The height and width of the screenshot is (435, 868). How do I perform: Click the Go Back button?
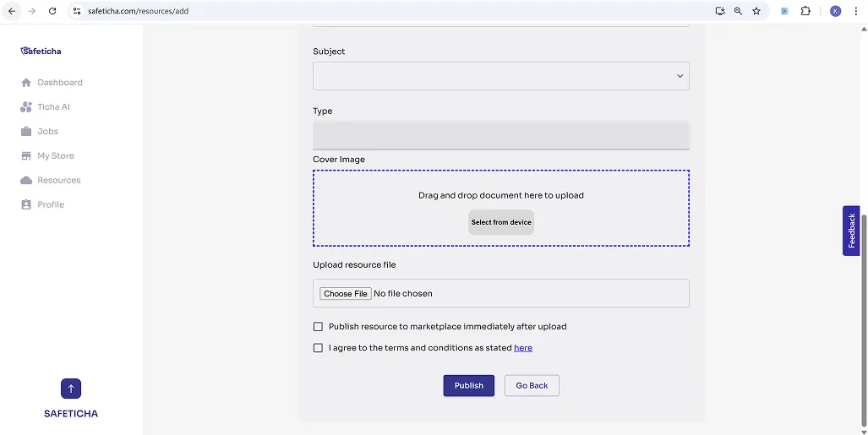tap(532, 386)
